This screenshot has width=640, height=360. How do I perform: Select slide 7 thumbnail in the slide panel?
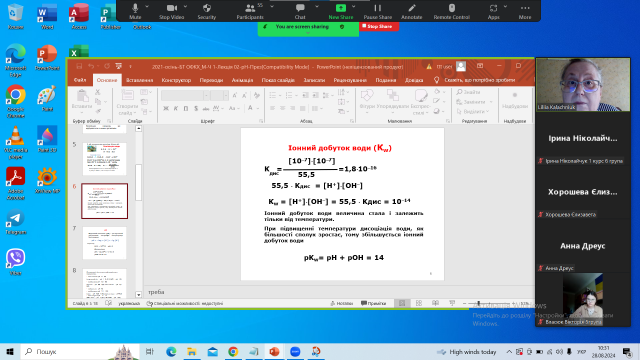[x=104, y=243]
